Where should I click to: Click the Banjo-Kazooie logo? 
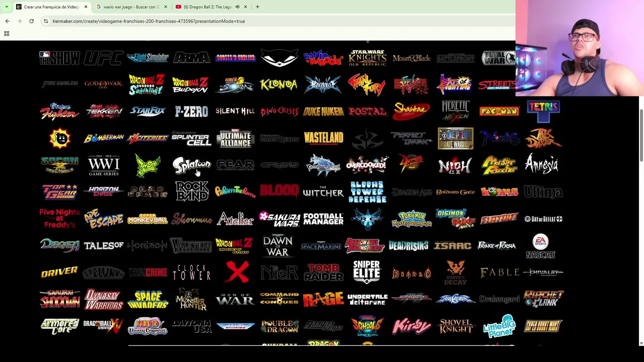pos(323,58)
